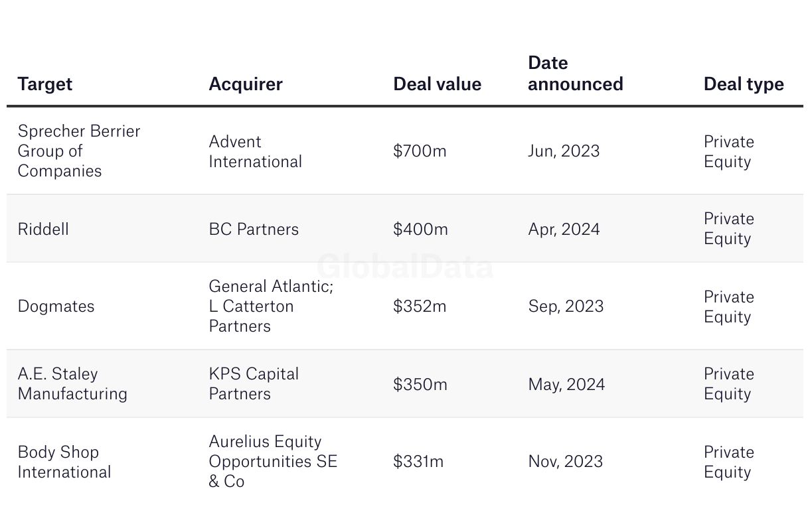Open the Dogmates target entry

click(x=56, y=306)
